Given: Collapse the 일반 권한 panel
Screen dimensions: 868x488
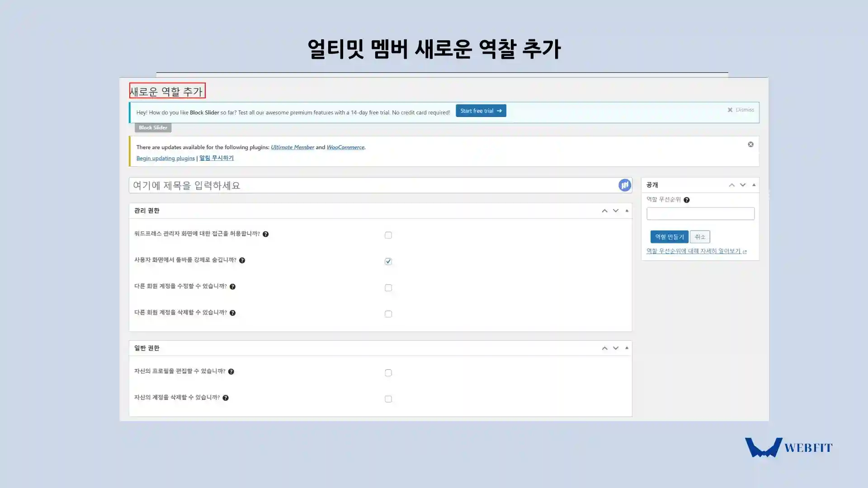Looking at the screenshot, I should click(x=627, y=348).
